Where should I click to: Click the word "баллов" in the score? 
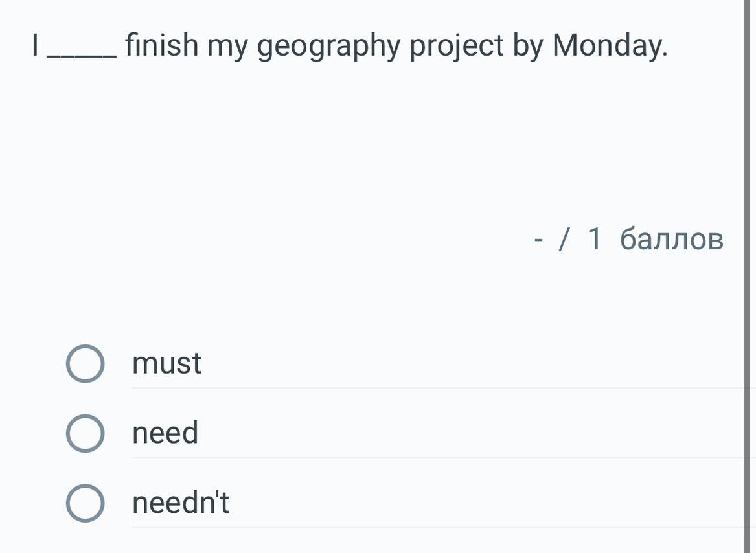[x=671, y=239]
